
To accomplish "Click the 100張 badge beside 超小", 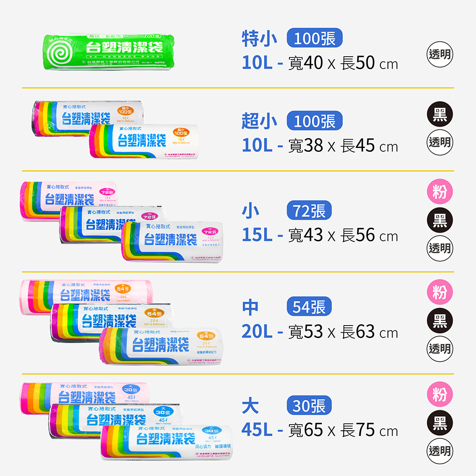I will pos(315,121).
